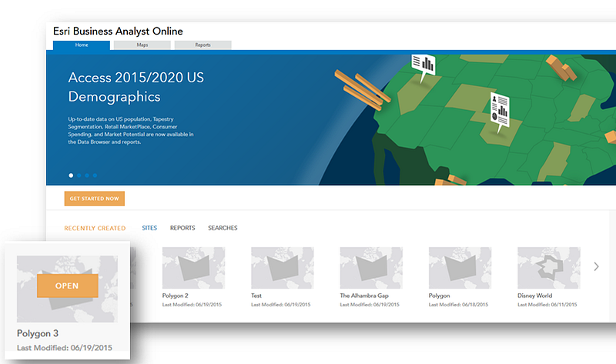Click the next arrow chevron in site carousel
Image resolution: width=616 pixels, height=364 pixels.
tap(596, 266)
